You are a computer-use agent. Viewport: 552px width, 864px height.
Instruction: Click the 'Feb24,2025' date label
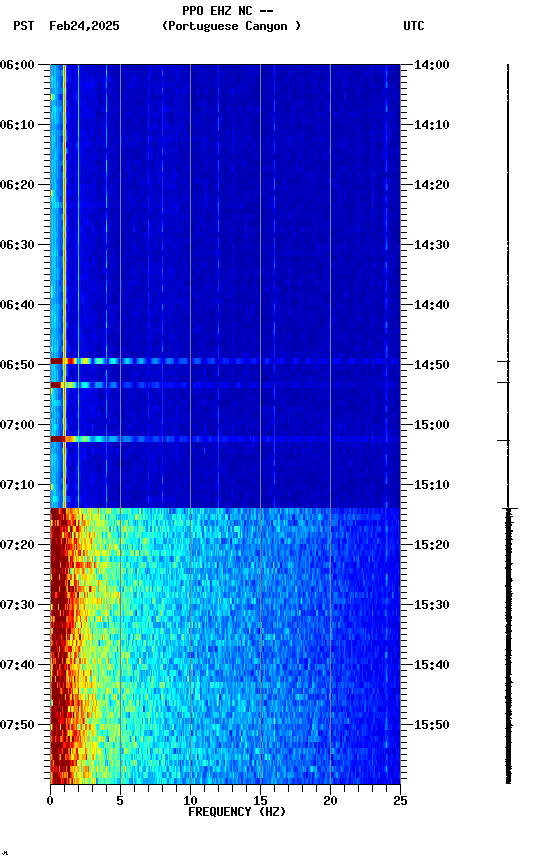point(84,26)
